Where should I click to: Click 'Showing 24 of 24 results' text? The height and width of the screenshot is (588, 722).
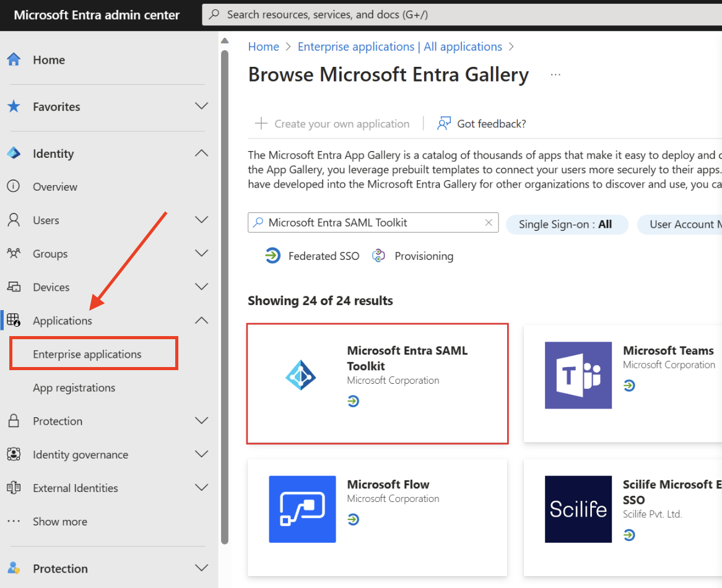(x=321, y=300)
